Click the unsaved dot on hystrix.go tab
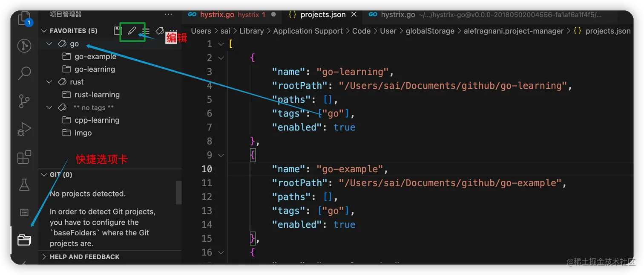This screenshot has width=644, height=275. point(273,14)
